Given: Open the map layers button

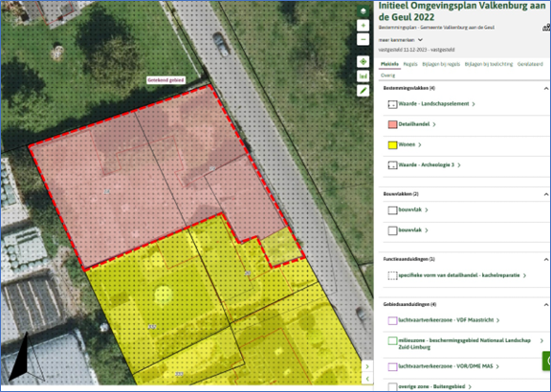Looking at the screenshot, I should [x=363, y=11].
